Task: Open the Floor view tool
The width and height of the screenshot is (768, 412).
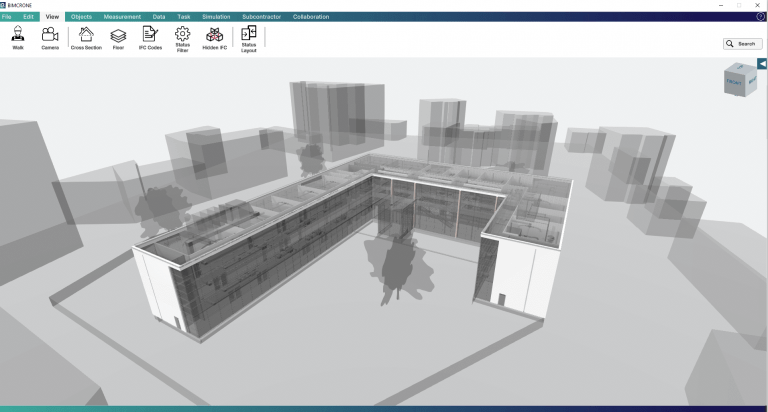Action: coord(118,38)
